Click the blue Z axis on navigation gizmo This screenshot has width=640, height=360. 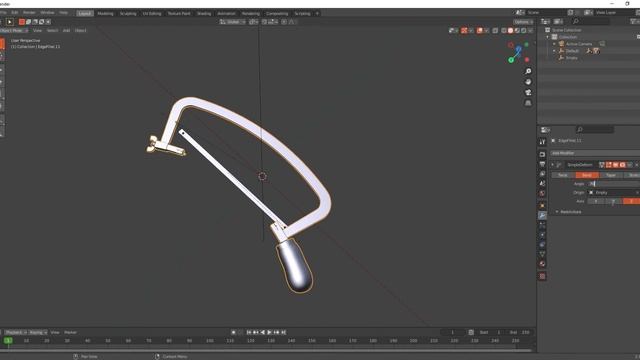point(519,49)
